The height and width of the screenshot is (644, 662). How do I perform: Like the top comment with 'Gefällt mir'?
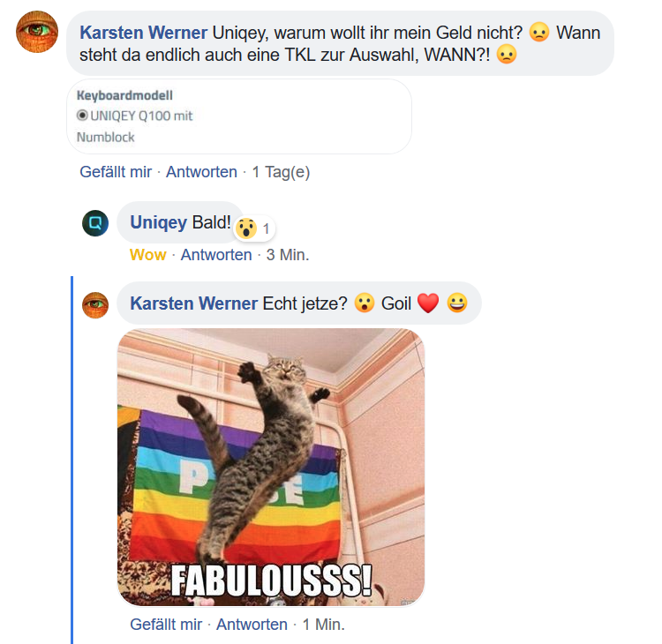[x=116, y=172]
